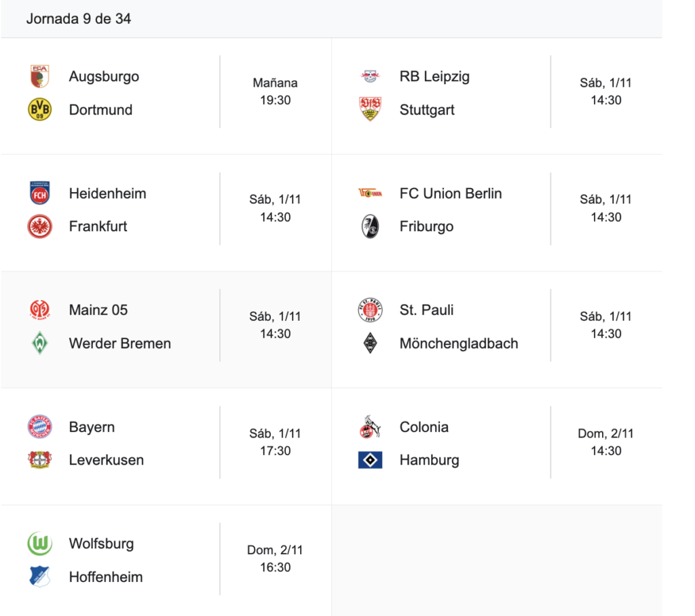The height and width of the screenshot is (616, 695).
Task: Click the Wolfsburg green W logo
Action: pos(39,544)
